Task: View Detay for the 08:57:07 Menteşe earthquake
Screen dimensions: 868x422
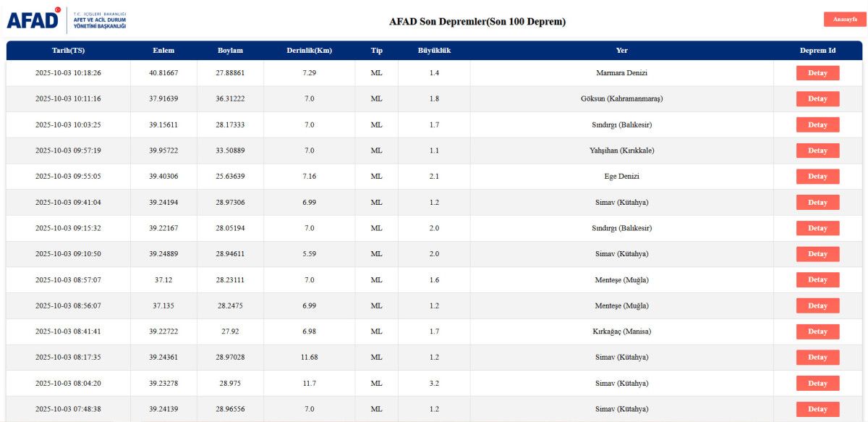Action: click(817, 279)
